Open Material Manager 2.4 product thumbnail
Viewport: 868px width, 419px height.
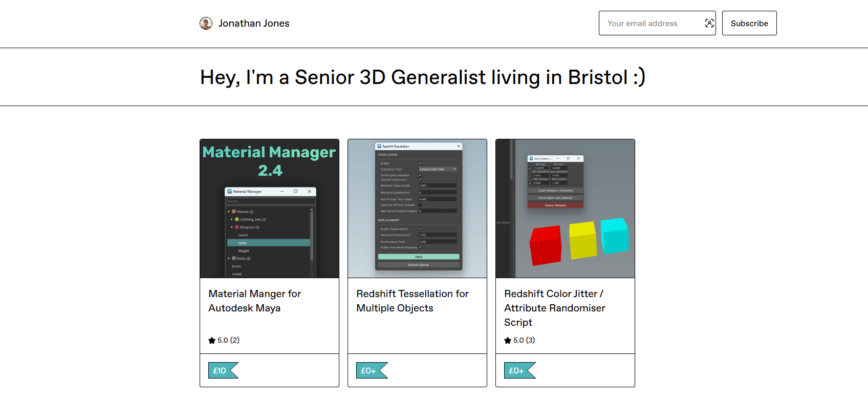(270, 208)
